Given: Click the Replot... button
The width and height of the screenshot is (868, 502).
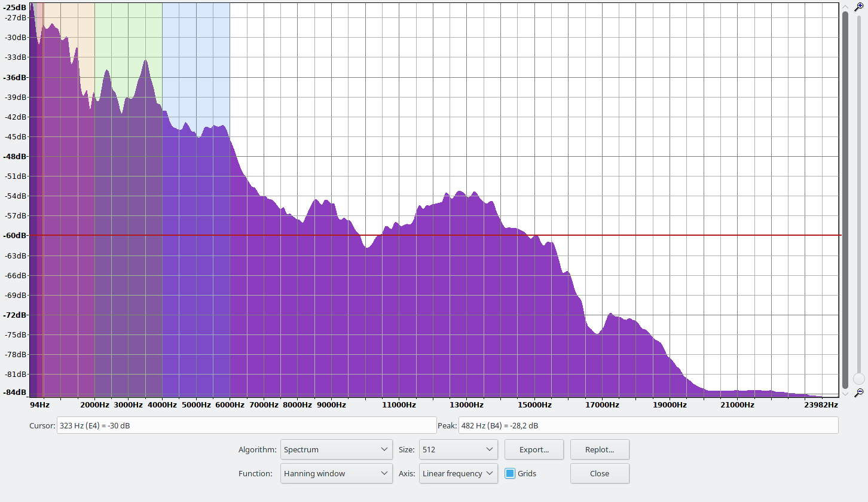Looking at the screenshot, I should [x=600, y=449].
